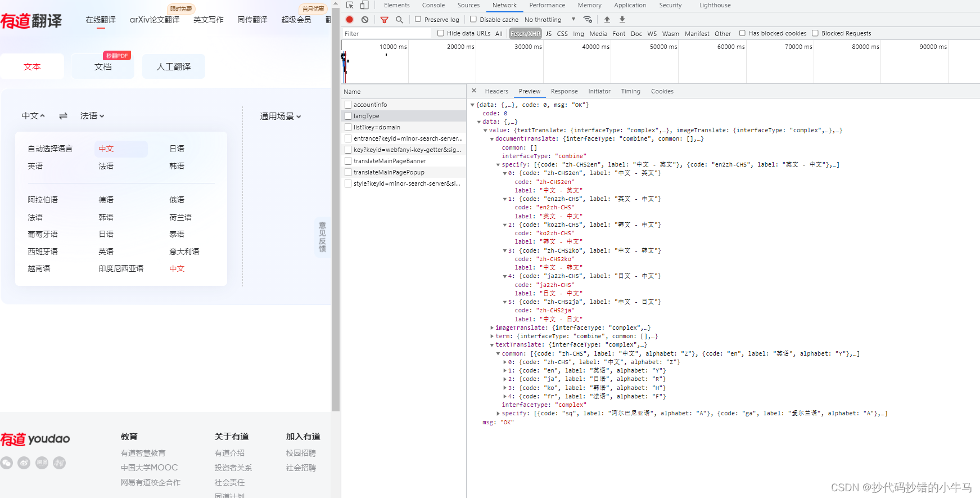This screenshot has width=980, height=498.
Task: Collapse the textTranslate node
Action: point(491,345)
